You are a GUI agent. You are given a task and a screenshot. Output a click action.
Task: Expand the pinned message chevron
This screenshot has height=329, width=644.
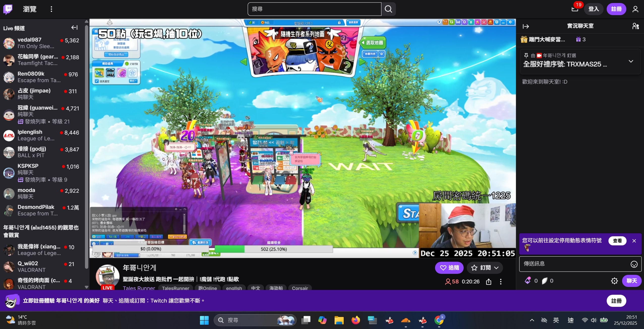click(631, 61)
